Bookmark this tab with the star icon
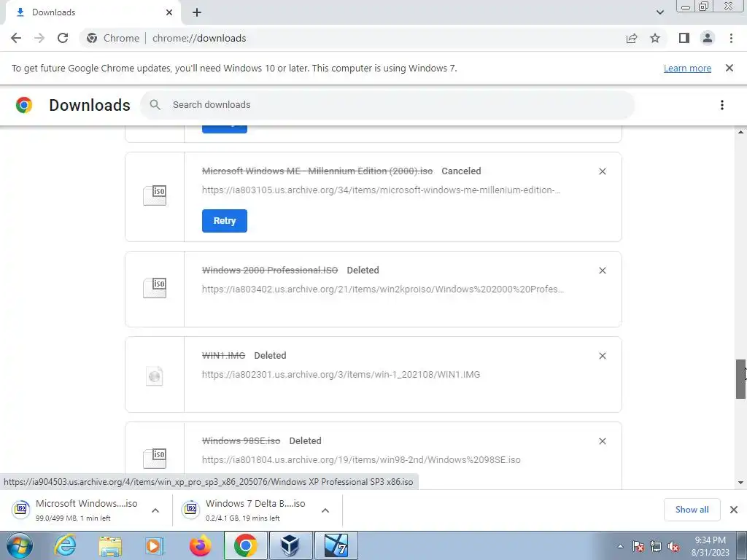Screen dimensions: 747x560 coord(656,38)
